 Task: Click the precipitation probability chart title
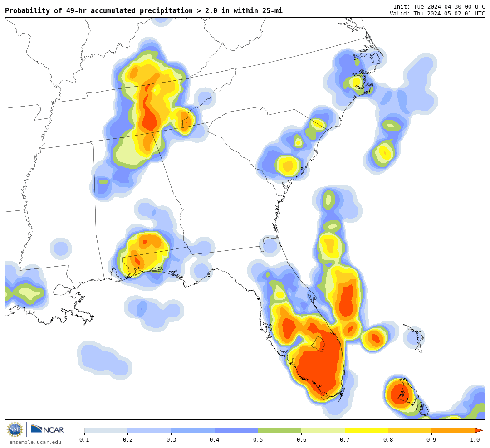click(144, 10)
